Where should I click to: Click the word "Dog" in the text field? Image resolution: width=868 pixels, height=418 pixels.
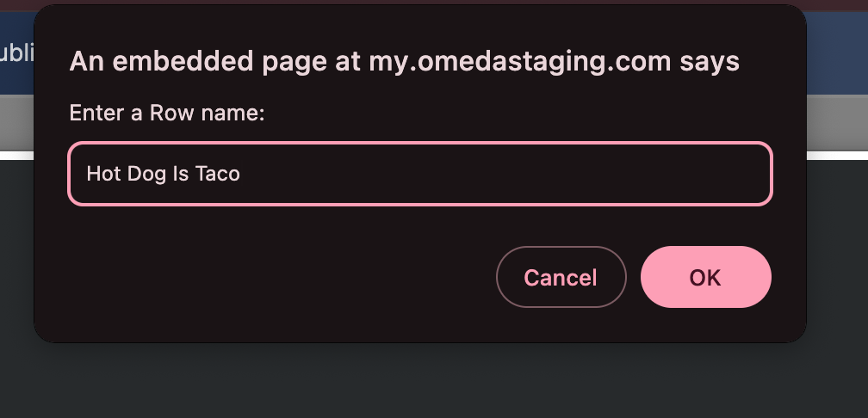[x=140, y=174]
